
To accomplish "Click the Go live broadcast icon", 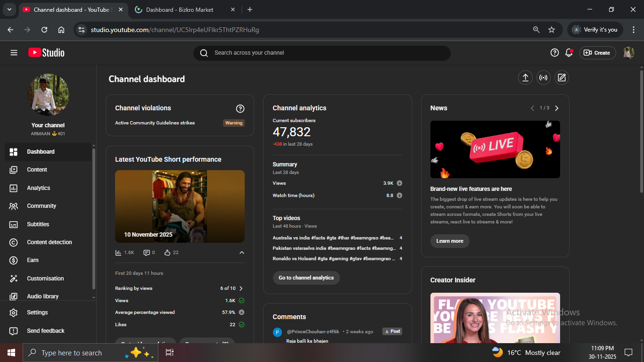I will click(x=544, y=78).
